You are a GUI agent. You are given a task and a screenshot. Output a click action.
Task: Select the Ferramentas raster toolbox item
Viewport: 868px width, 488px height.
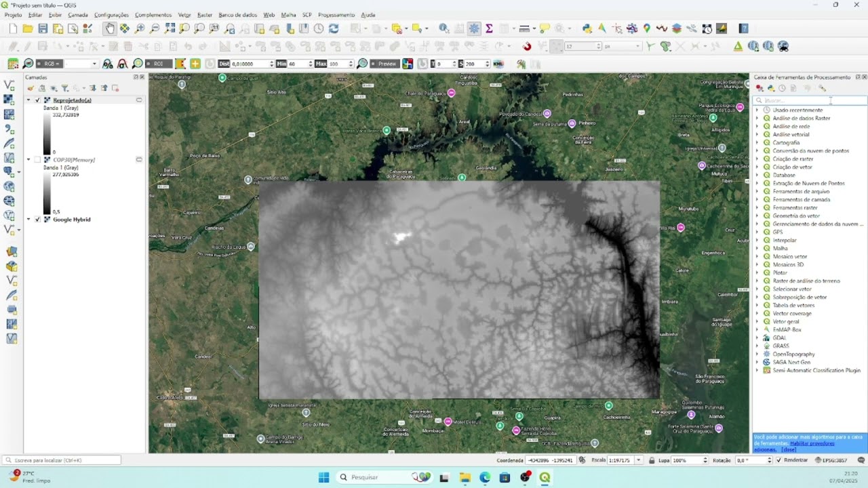(795, 207)
